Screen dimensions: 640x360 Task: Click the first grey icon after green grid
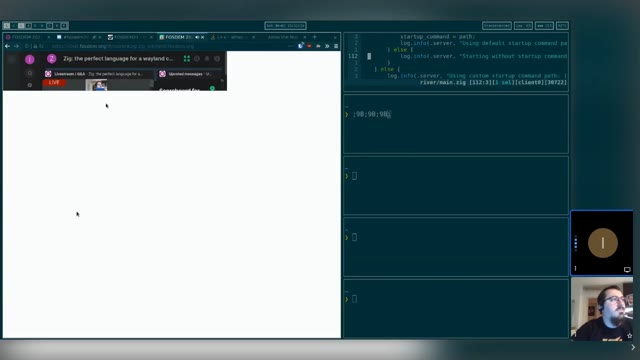[x=197, y=59]
